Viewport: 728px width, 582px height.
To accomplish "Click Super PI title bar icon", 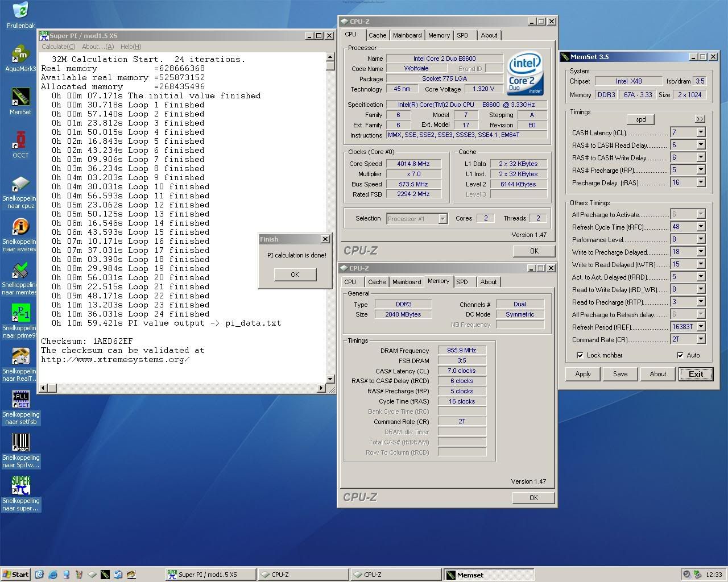I will pyautogui.click(x=44, y=36).
